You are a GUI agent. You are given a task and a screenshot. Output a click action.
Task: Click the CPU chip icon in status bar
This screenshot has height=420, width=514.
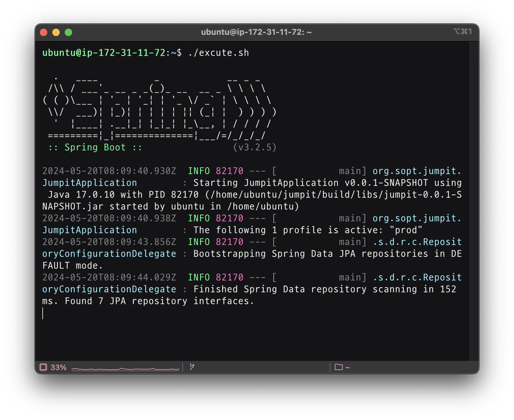click(43, 367)
